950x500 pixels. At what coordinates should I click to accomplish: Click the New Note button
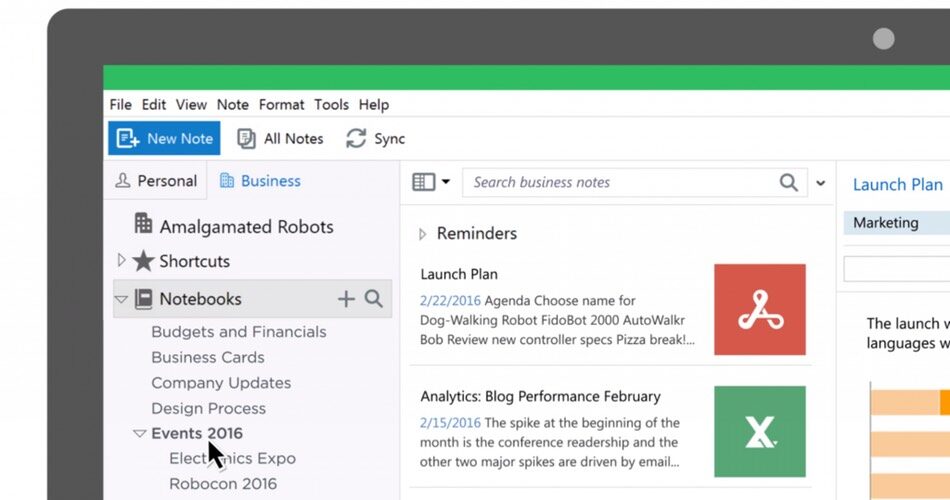165,139
